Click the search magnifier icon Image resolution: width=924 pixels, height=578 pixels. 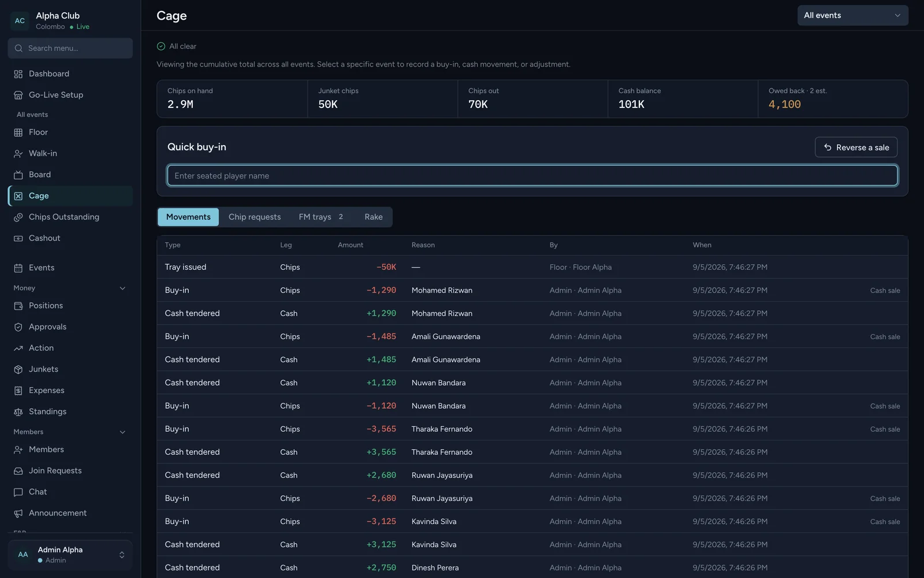[x=18, y=49]
